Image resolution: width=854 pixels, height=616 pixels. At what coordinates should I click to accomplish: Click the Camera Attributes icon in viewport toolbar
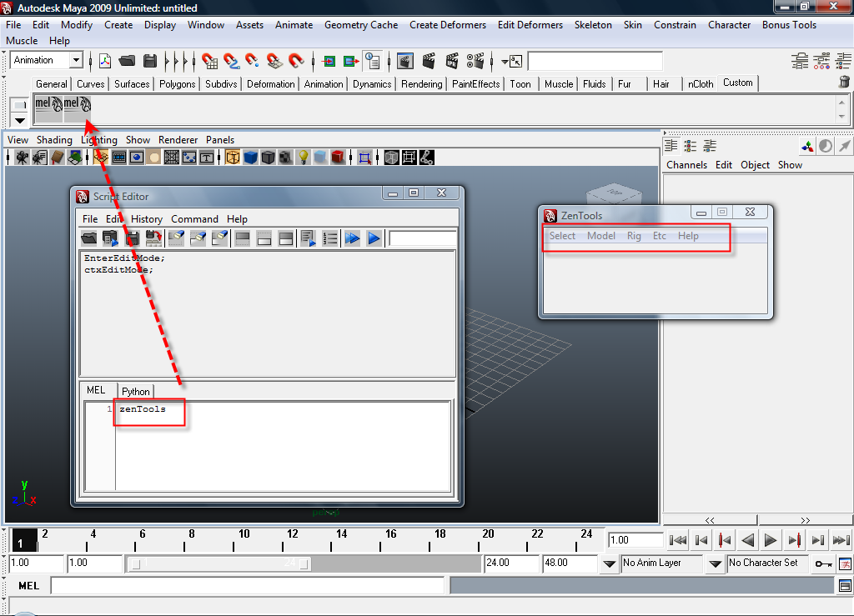click(39, 158)
